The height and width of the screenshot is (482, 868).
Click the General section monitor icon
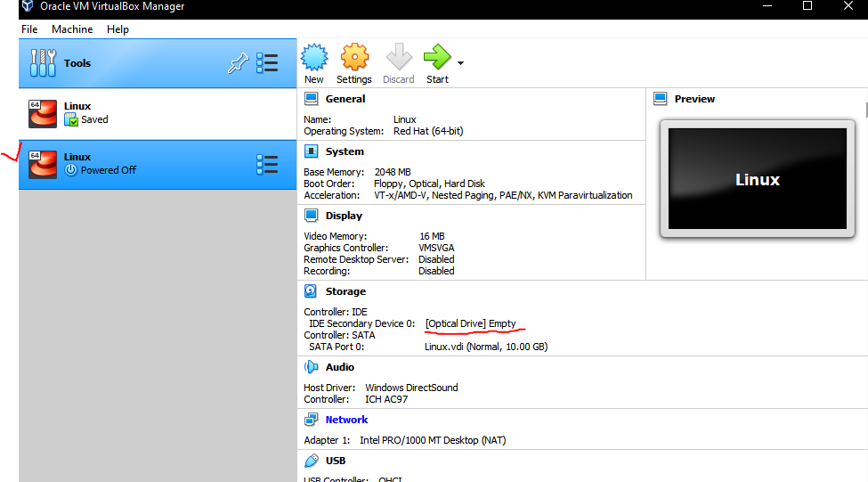click(x=311, y=99)
